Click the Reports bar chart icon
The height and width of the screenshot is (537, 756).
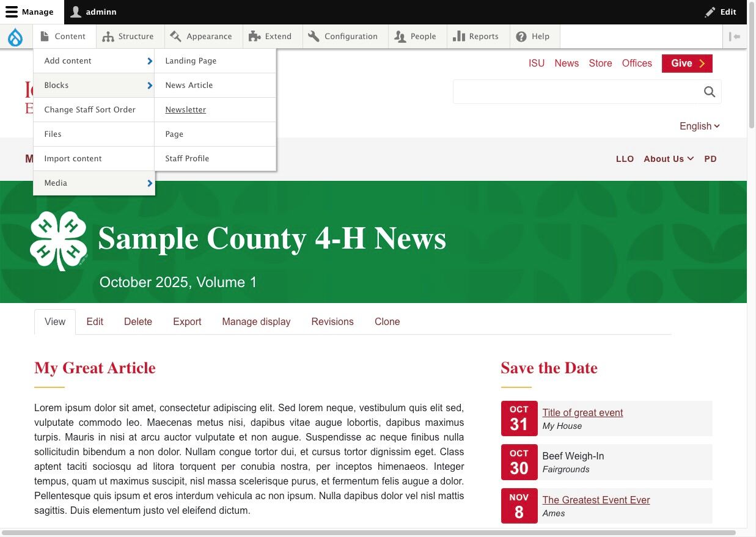pos(459,37)
